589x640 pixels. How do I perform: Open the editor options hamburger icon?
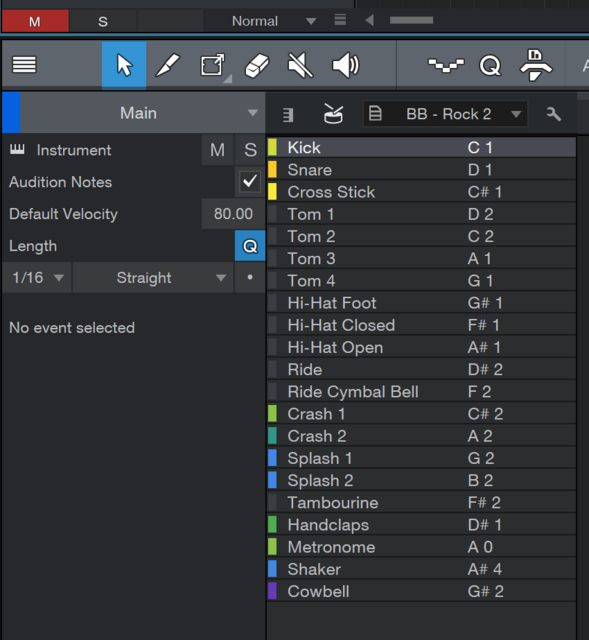point(24,64)
